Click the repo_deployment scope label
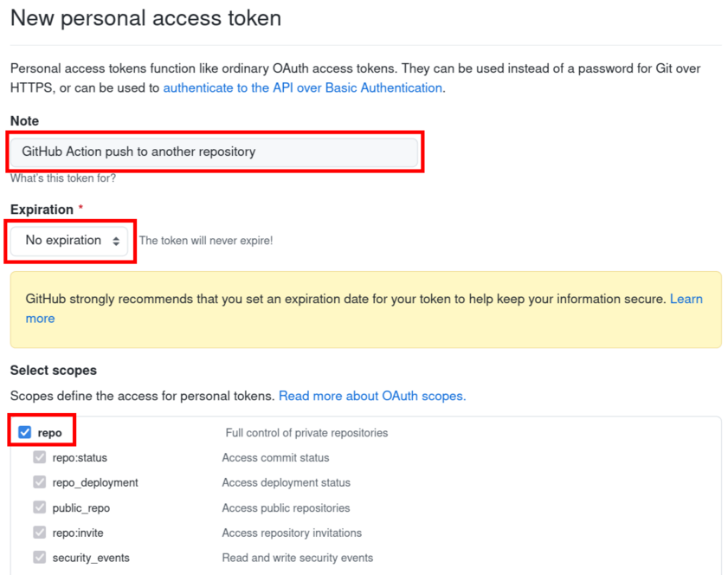This screenshot has height=575, width=728. 94,483
